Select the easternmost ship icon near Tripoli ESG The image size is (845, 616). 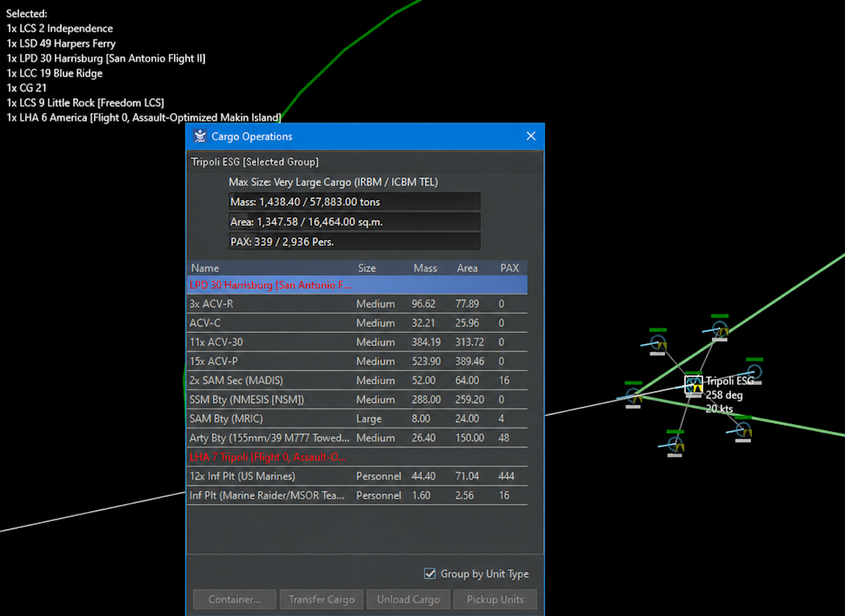pyautogui.click(x=755, y=372)
